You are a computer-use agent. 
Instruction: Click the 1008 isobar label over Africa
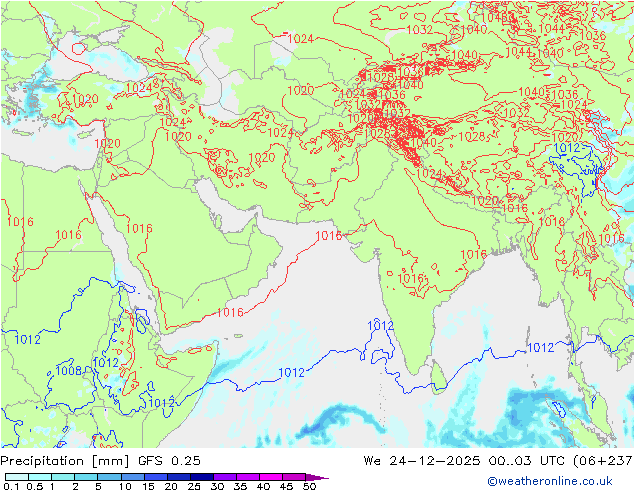[x=68, y=370]
